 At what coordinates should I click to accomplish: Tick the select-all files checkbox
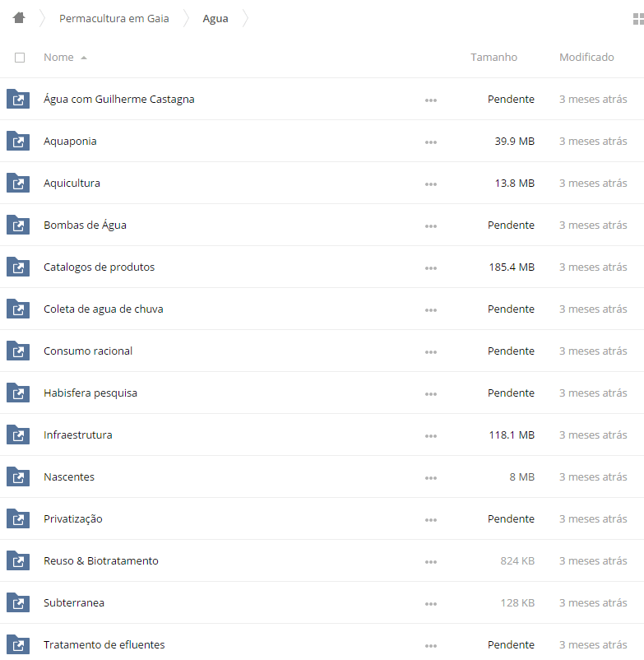pos(20,58)
